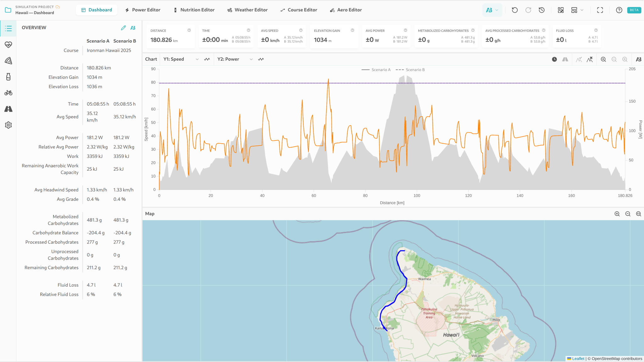Click the undo arrow in top toolbar
This screenshot has height=362, width=644.
pos(515,10)
